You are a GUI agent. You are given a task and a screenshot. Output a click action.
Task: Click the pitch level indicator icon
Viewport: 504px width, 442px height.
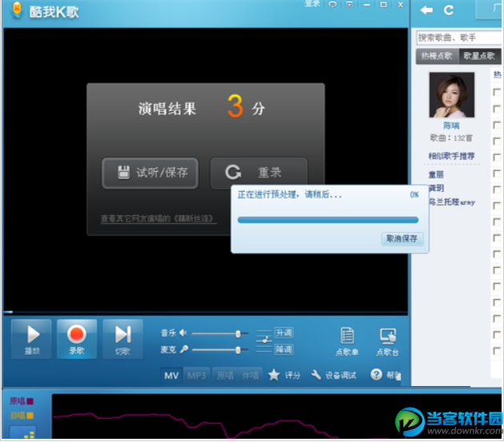coord(264,340)
